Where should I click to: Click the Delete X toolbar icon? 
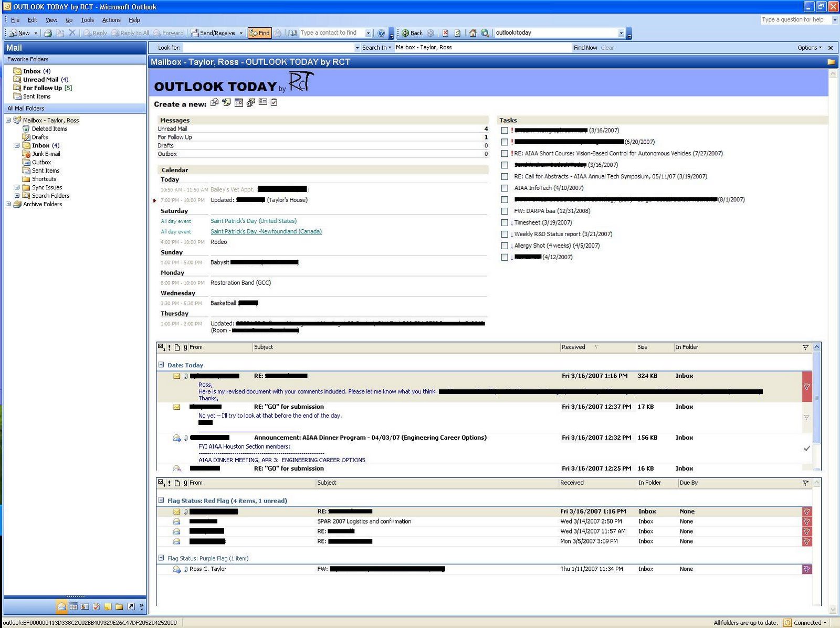(72, 33)
